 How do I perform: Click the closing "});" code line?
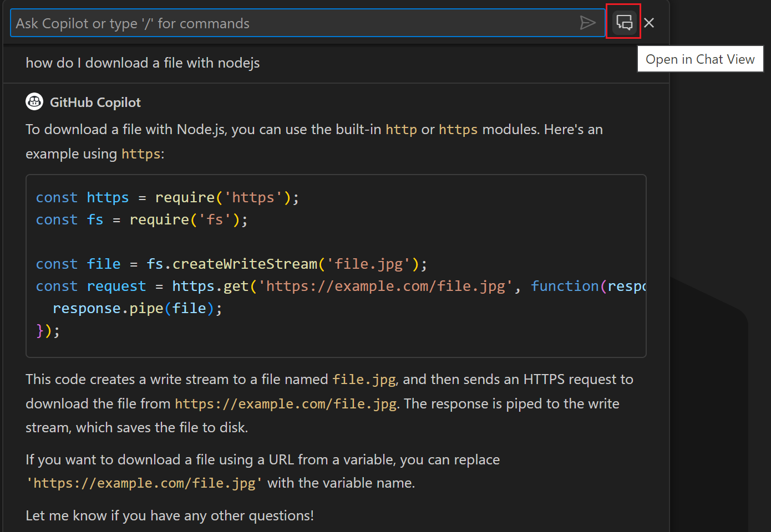[48, 331]
